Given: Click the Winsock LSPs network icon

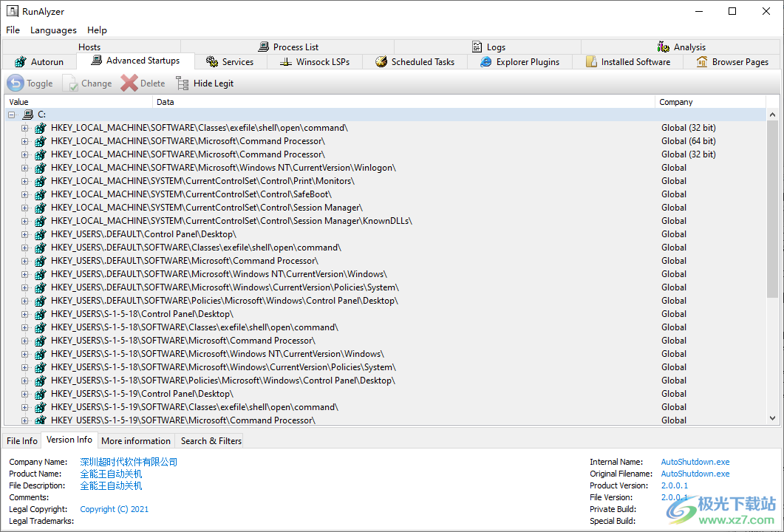Looking at the screenshot, I should [285, 62].
